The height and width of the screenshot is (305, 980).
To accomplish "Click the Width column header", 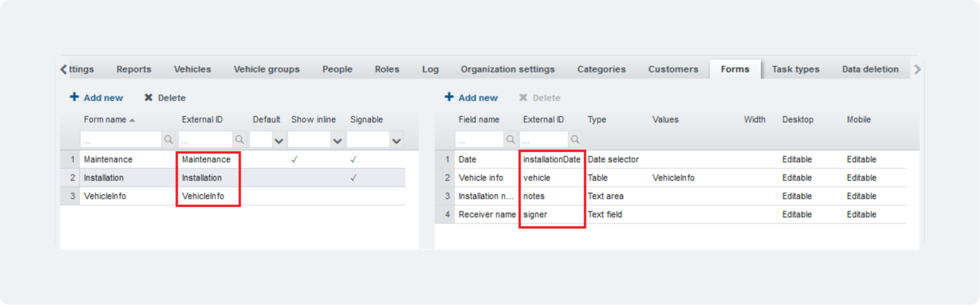I will click(x=754, y=120).
